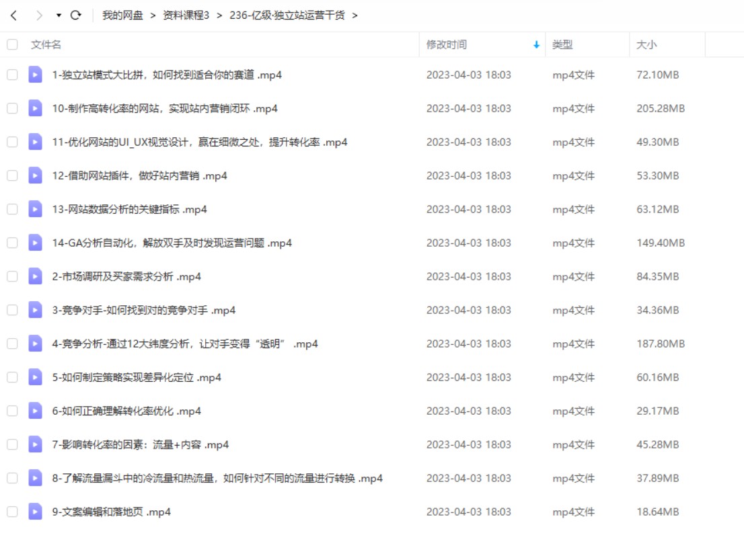Refresh the file list
The width and height of the screenshot is (744, 560).
point(76,15)
